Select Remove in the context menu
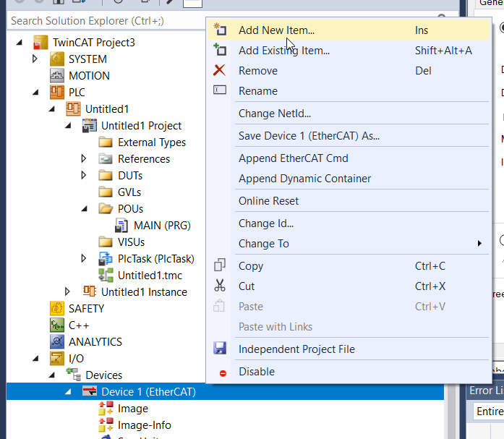The height and width of the screenshot is (439, 504). [x=349, y=71]
